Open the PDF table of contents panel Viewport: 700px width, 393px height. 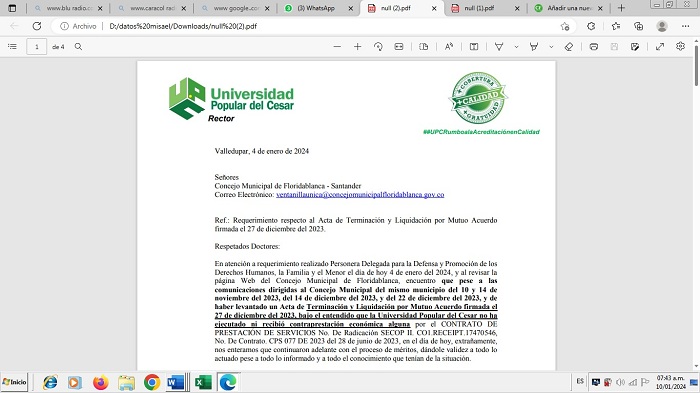[x=12, y=46]
